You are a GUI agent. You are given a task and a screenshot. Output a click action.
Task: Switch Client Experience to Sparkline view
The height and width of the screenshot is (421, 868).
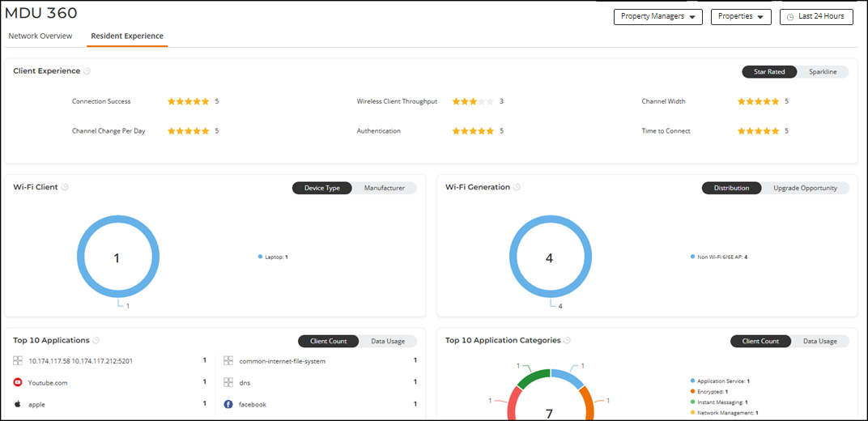click(x=823, y=72)
